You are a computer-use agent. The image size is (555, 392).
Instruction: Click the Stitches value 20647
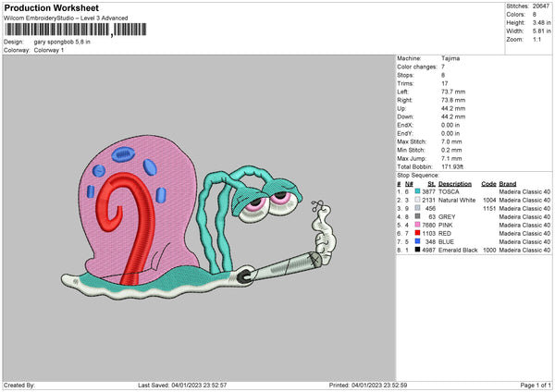click(x=541, y=6)
